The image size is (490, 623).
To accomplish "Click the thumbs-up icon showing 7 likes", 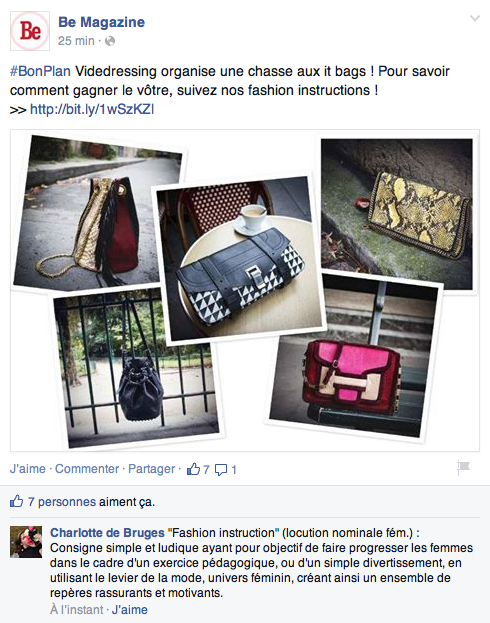I will click(x=193, y=469).
